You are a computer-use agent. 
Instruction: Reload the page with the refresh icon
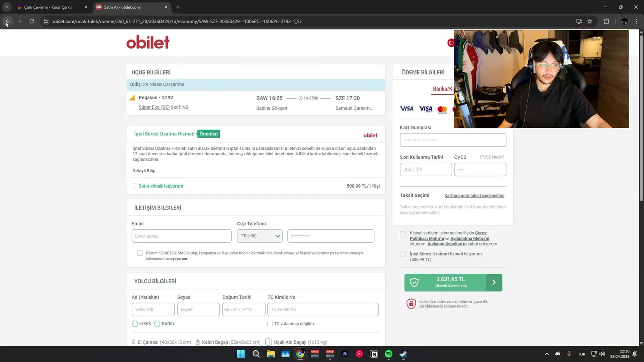(x=31, y=21)
